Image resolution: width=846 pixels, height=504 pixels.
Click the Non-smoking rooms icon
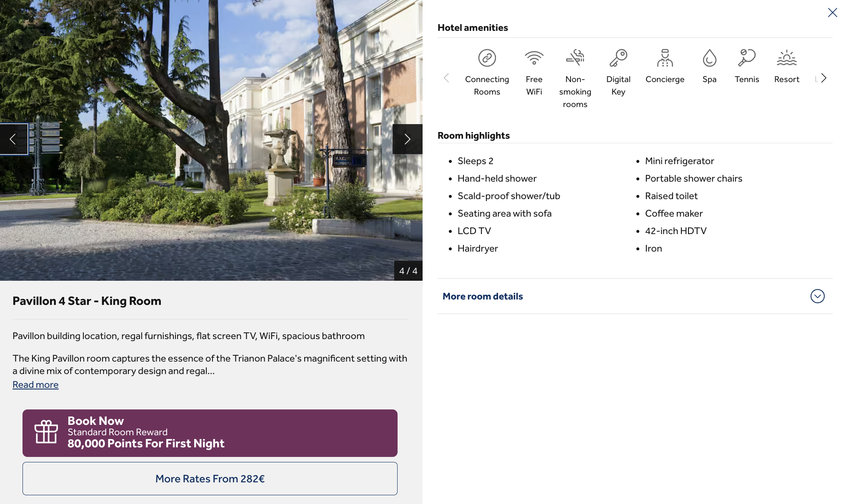[x=575, y=58]
